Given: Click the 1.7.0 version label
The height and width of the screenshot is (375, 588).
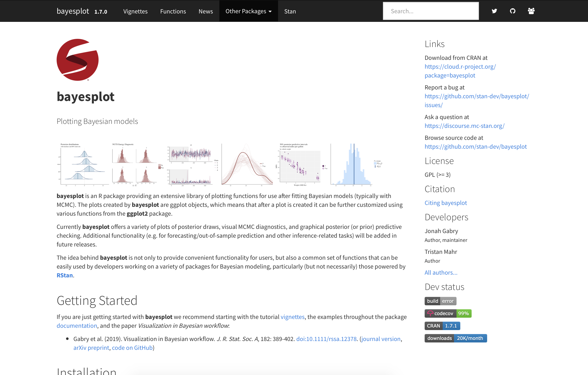Looking at the screenshot, I should pyautogui.click(x=101, y=12).
